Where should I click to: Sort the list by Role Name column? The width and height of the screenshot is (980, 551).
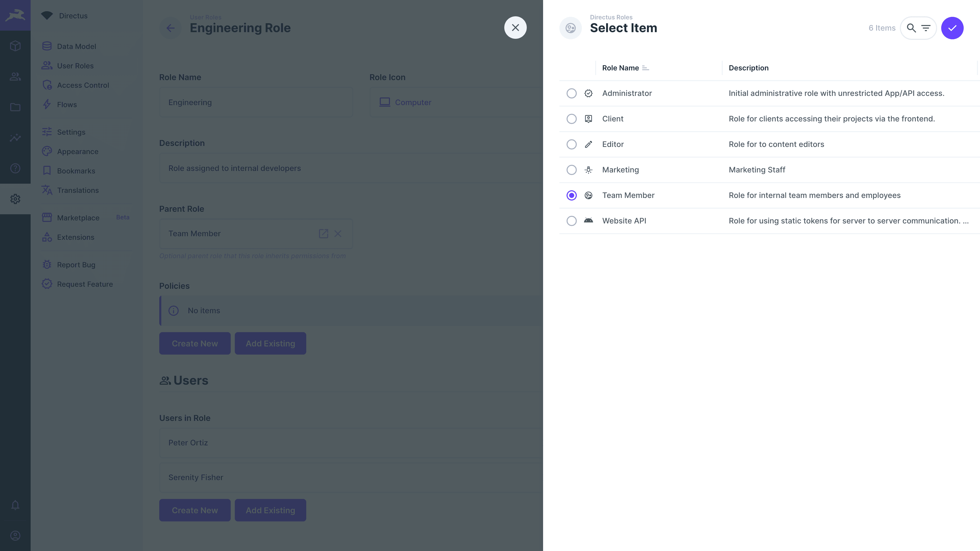[625, 68]
